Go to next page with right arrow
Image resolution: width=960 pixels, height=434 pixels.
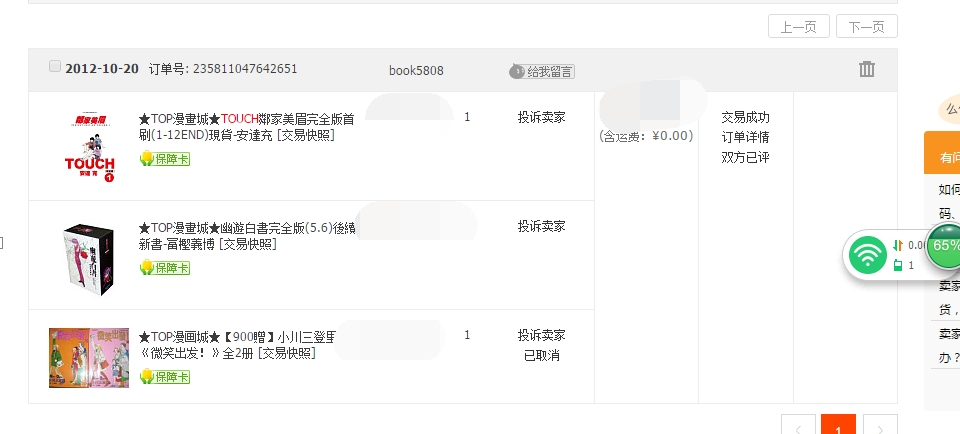click(x=880, y=428)
